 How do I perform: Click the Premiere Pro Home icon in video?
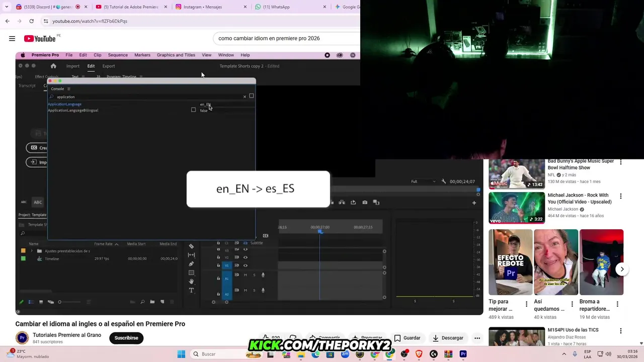(53, 66)
